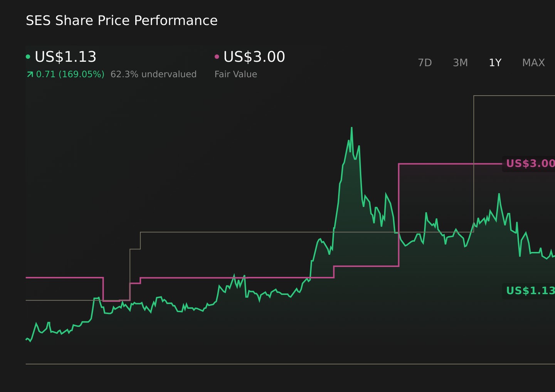Viewport: 555px width, 392px height.
Task: Click the pink fair value step up to US$3.00
Action: (399, 215)
